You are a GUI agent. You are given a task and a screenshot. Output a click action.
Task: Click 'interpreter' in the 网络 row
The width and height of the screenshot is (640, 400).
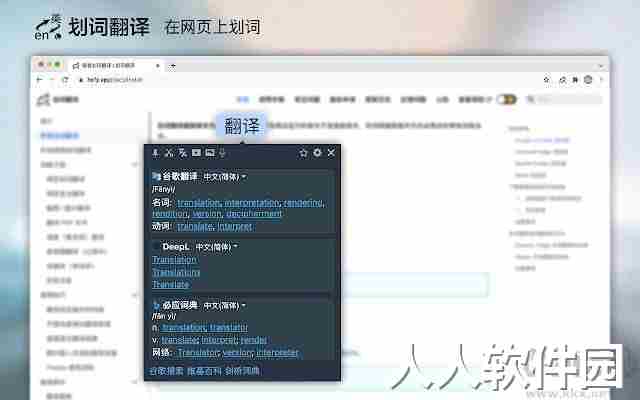278,353
